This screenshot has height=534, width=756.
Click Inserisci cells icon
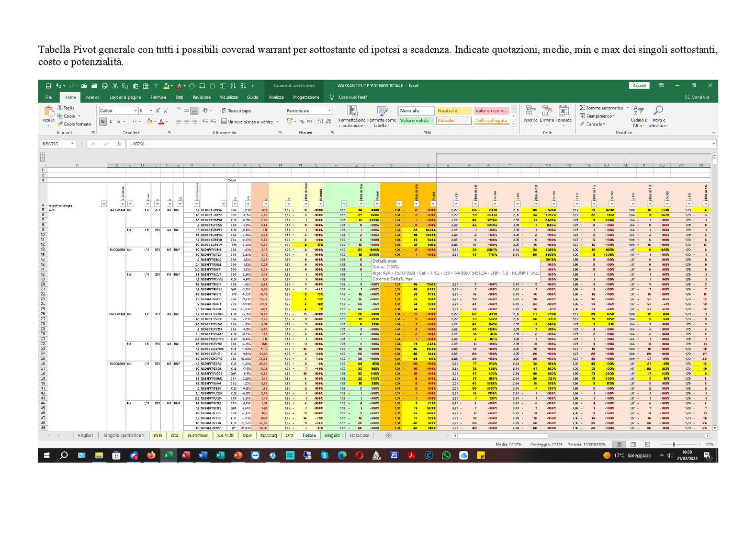point(530,110)
